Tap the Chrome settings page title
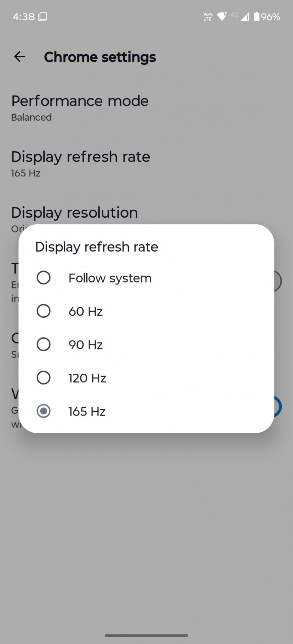Screen dimensions: 293x644 click(x=100, y=57)
